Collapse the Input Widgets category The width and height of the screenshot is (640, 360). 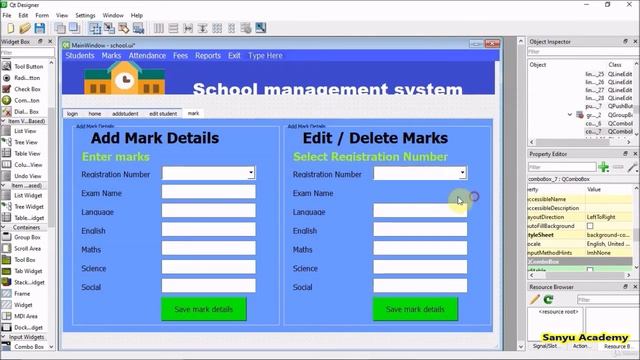(x=4, y=337)
